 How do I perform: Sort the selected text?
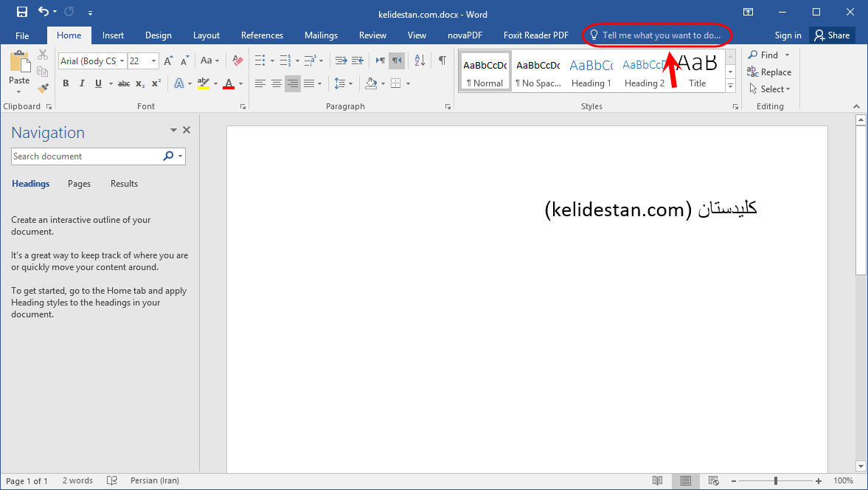point(420,61)
